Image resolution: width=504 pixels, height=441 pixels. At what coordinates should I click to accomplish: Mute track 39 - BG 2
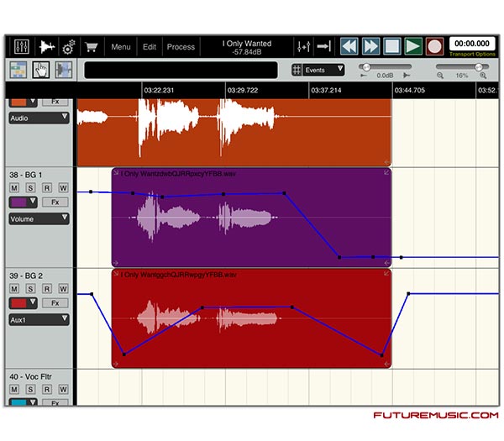pyautogui.click(x=14, y=289)
